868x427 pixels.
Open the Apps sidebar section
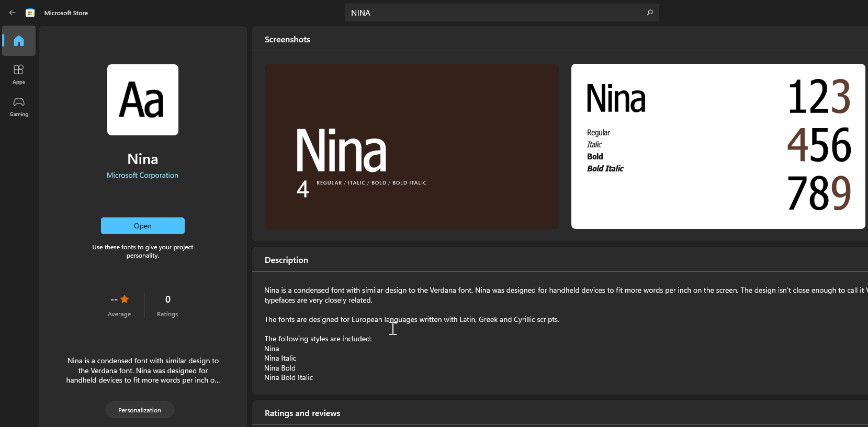tap(19, 74)
